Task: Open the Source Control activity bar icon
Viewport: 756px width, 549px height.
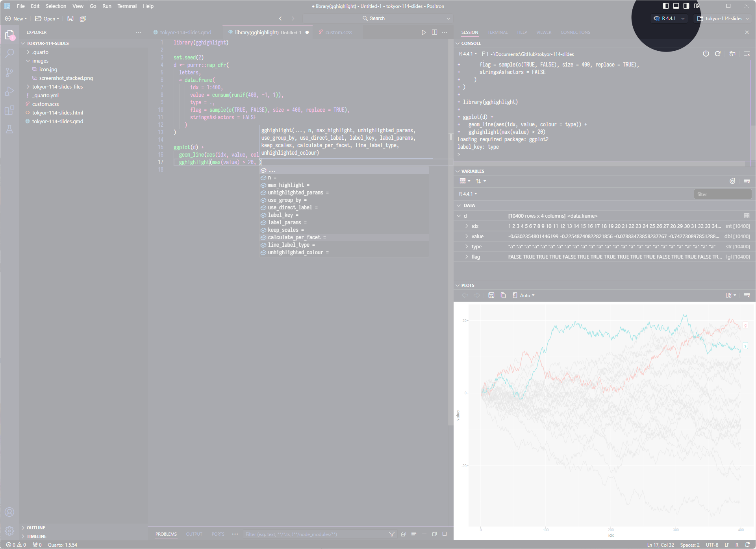Action: [x=9, y=72]
